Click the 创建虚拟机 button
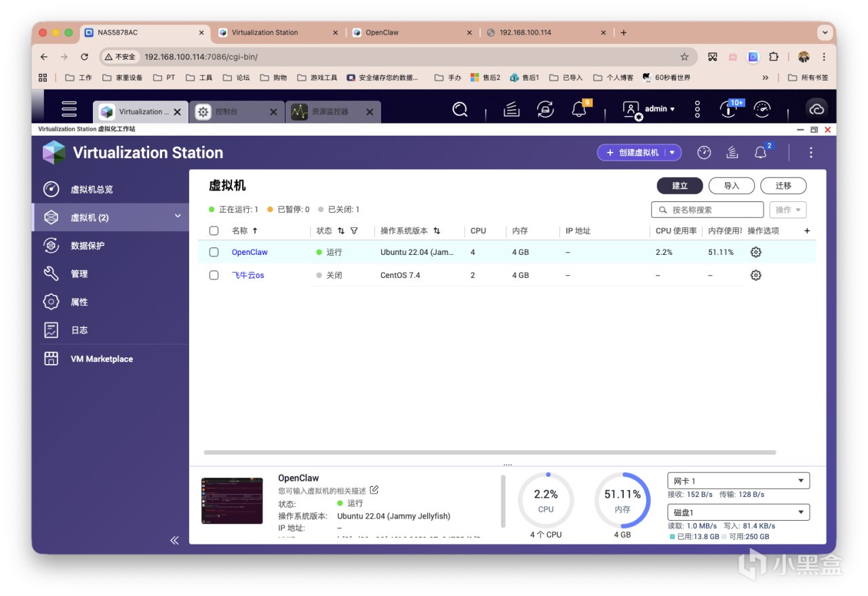This screenshot has width=868, height=596. (x=631, y=153)
